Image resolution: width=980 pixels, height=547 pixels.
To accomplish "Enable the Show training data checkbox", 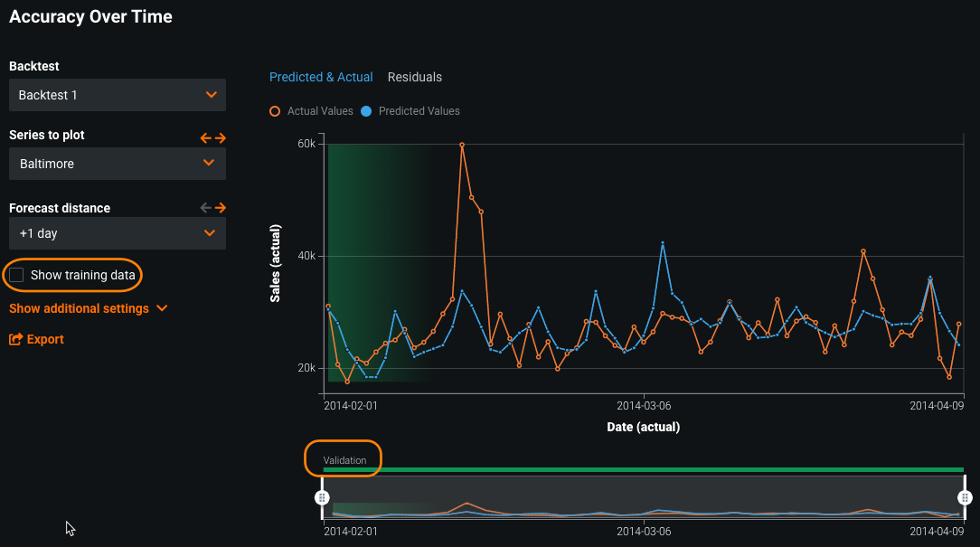I will pyautogui.click(x=17, y=275).
